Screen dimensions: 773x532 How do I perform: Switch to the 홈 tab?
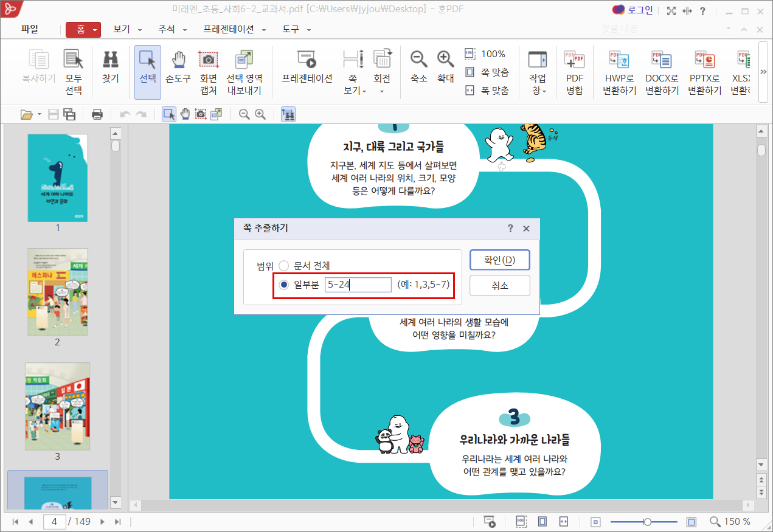(80, 30)
